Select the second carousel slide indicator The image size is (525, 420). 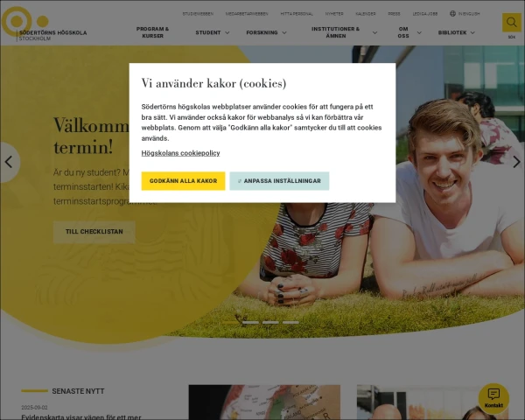tap(250, 323)
